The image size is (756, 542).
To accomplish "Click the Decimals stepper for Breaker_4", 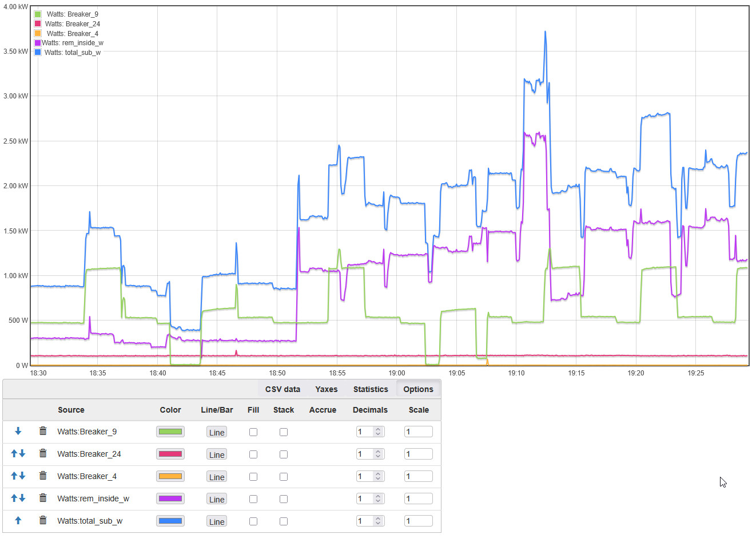I will pyautogui.click(x=377, y=476).
